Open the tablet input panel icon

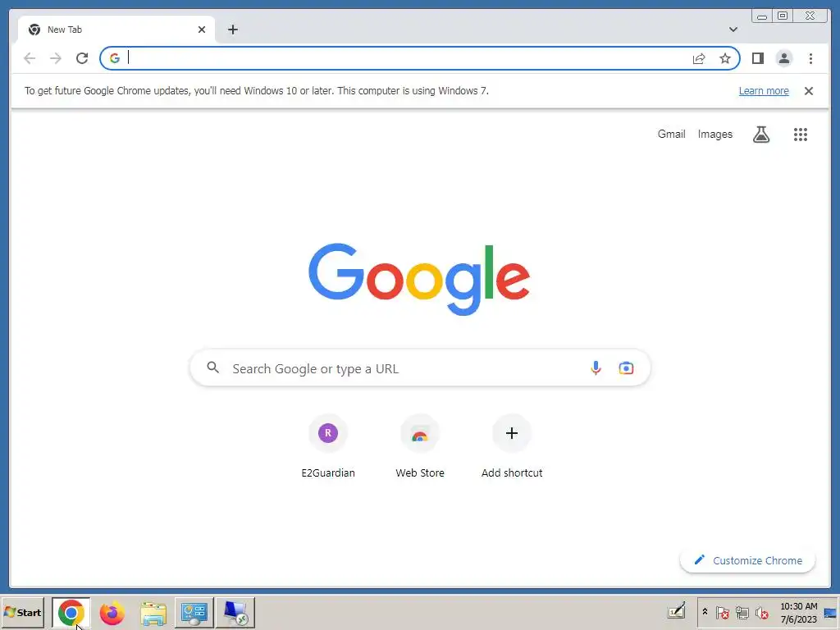pyautogui.click(x=677, y=610)
